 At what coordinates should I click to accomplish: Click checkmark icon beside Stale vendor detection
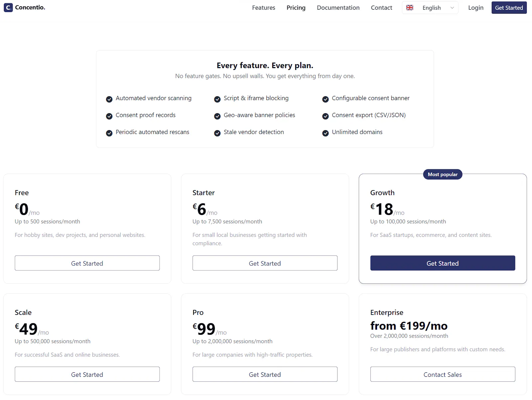[x=217, y=133]
